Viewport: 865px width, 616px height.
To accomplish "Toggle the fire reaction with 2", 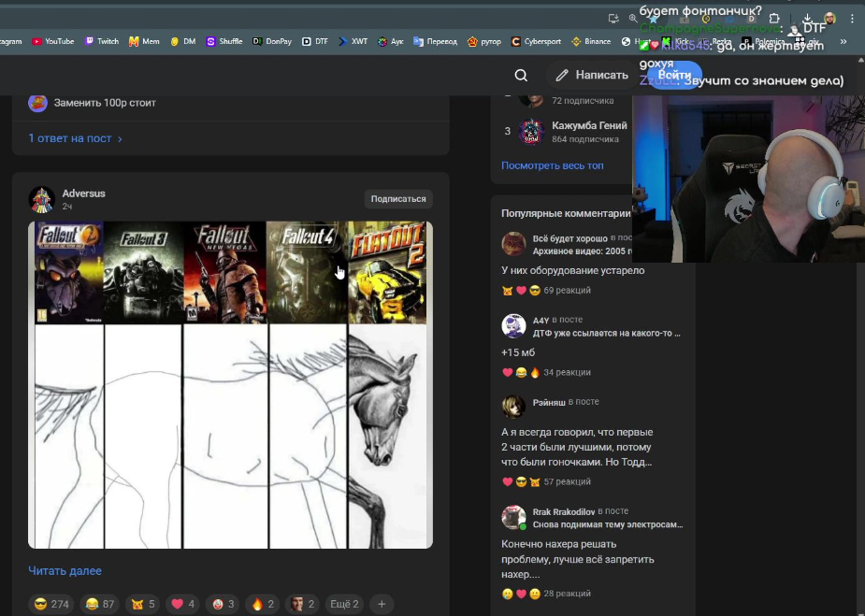I will 263,605.
